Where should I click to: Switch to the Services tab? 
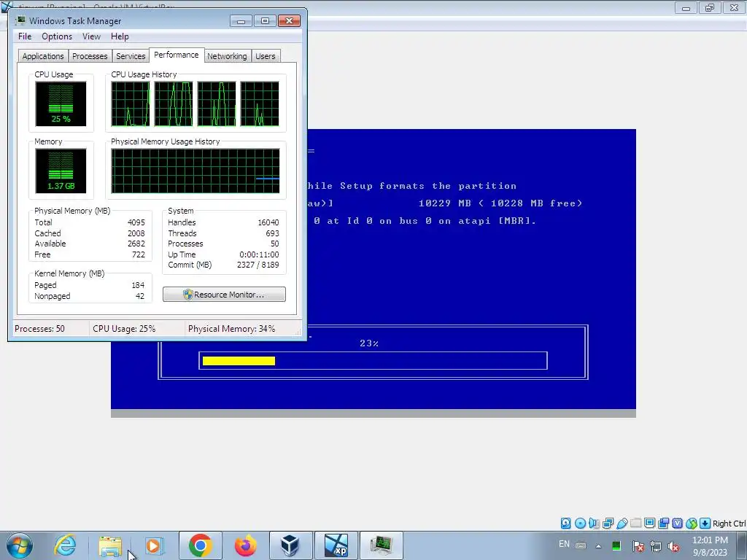coord(131,56)
